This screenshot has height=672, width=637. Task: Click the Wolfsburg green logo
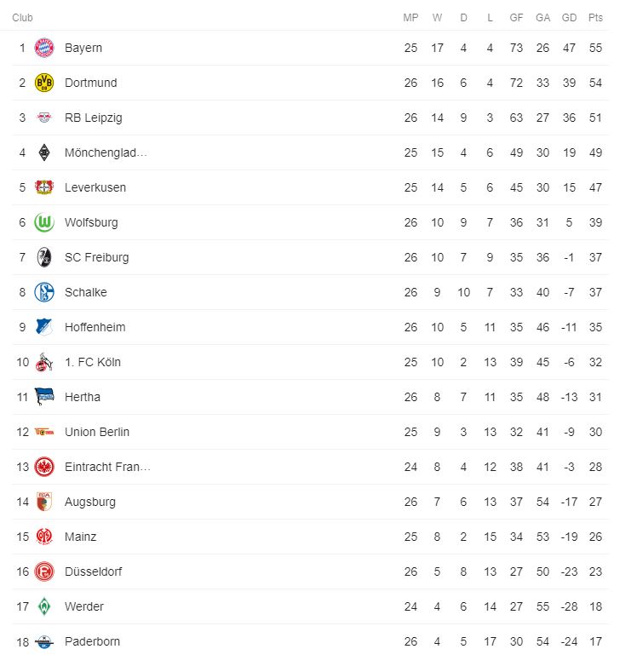[43, 222]
